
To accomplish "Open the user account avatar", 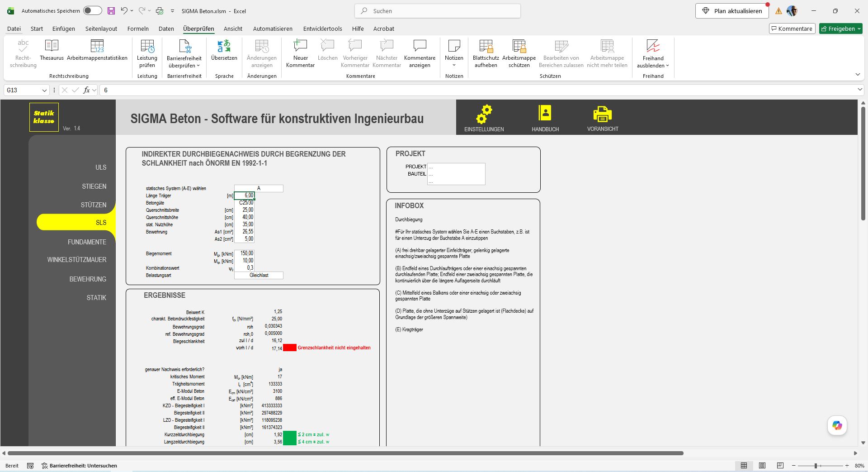I will [x=792, y=11].
